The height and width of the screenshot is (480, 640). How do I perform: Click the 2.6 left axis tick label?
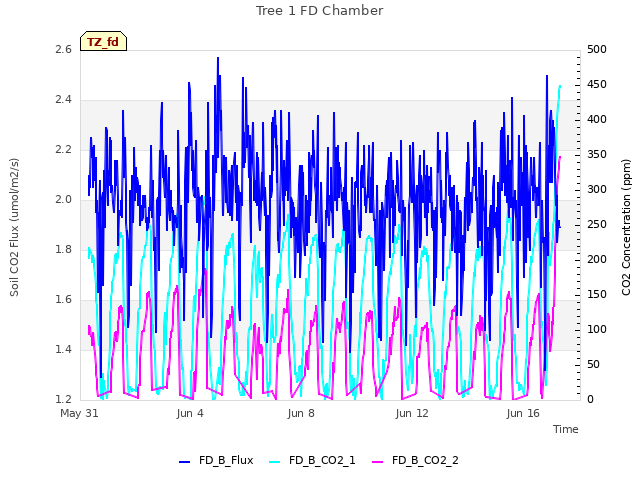click(x=64, y=49)
